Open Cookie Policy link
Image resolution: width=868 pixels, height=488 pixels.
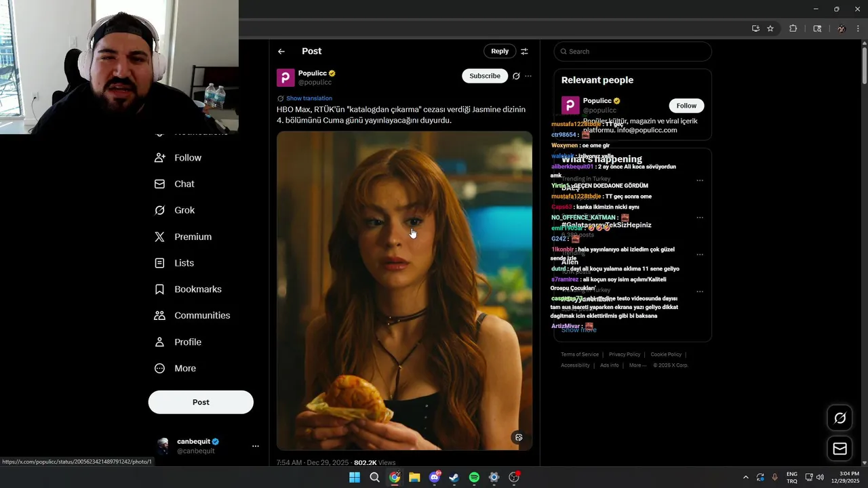coord(666,354)
